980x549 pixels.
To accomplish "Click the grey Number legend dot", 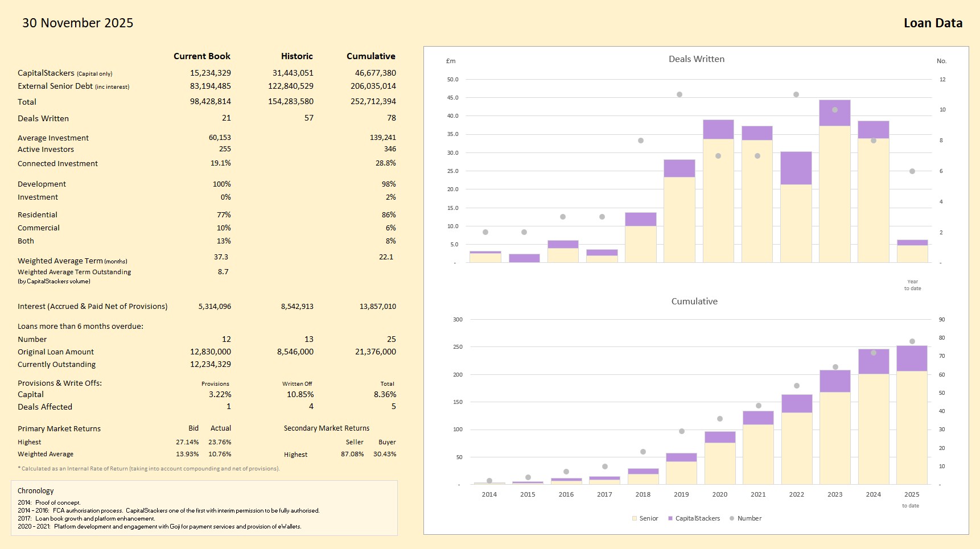I will 732,518.
